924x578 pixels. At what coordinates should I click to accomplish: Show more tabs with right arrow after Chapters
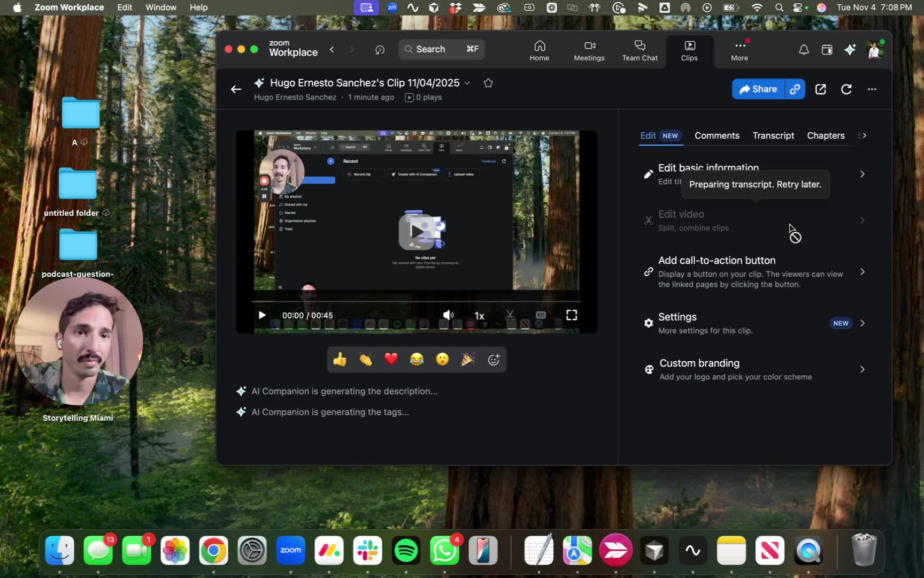864,135
